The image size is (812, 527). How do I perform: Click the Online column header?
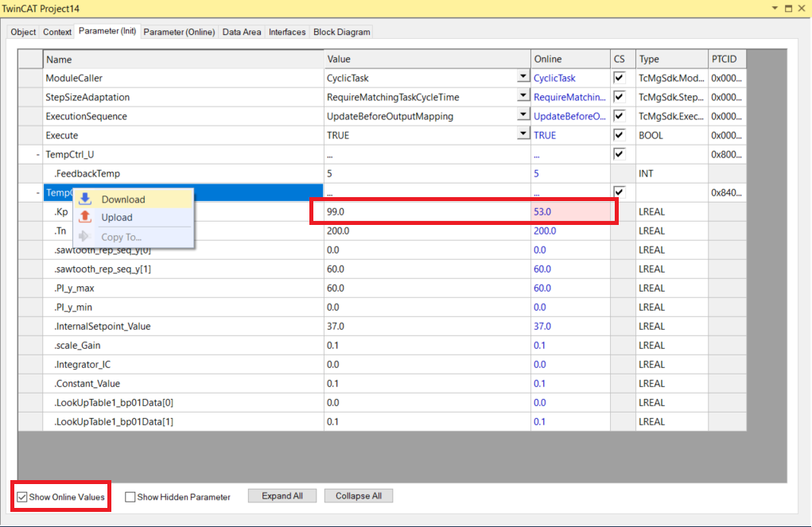click(570, 59)
